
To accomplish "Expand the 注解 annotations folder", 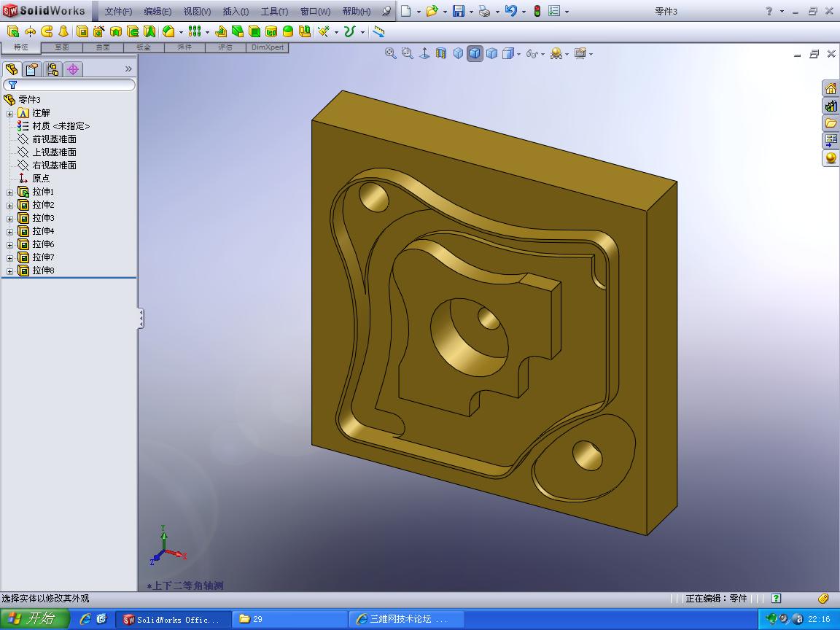I will [x=9, y=114].
